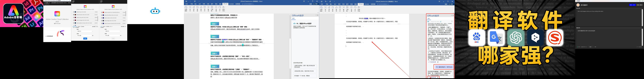
Task: Switch to 插入 tab in first Word window
Action: 196,4
